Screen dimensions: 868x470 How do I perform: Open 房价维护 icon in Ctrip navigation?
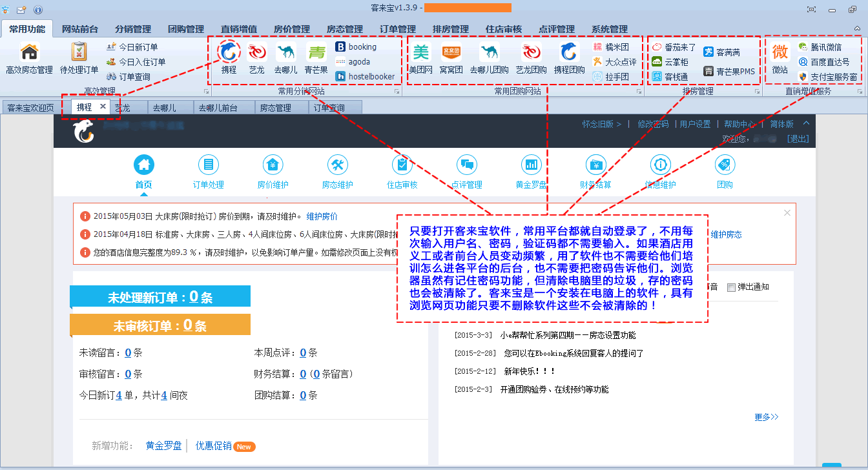[x=273, y=165]
